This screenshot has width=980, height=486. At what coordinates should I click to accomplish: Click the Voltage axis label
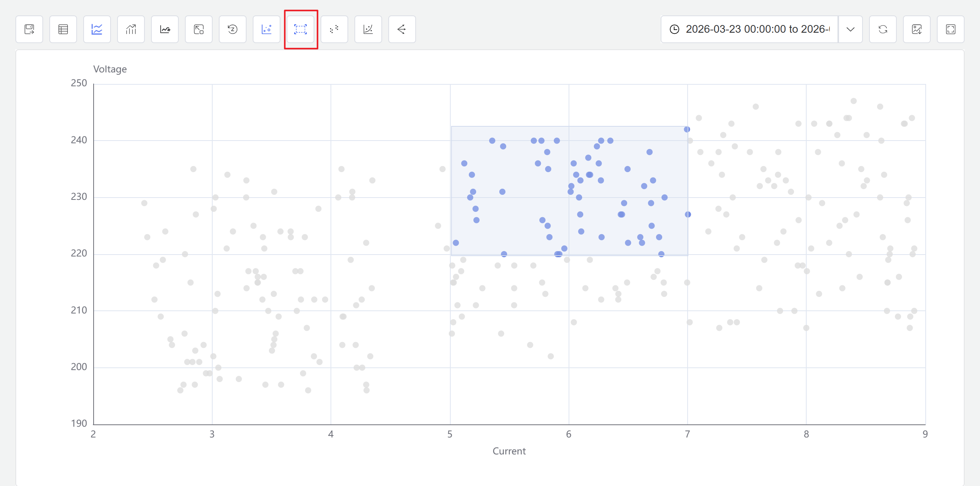[x=110, y=69]
